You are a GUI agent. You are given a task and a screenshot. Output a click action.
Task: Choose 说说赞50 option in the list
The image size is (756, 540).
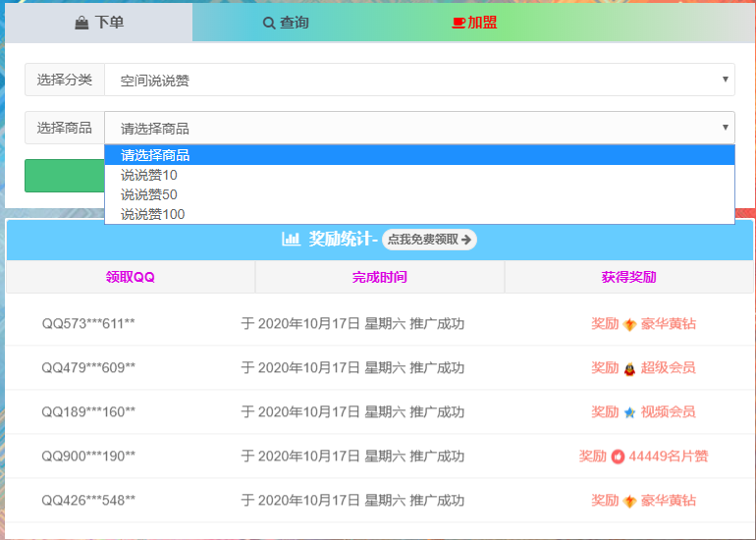click(x=149, y=194)
